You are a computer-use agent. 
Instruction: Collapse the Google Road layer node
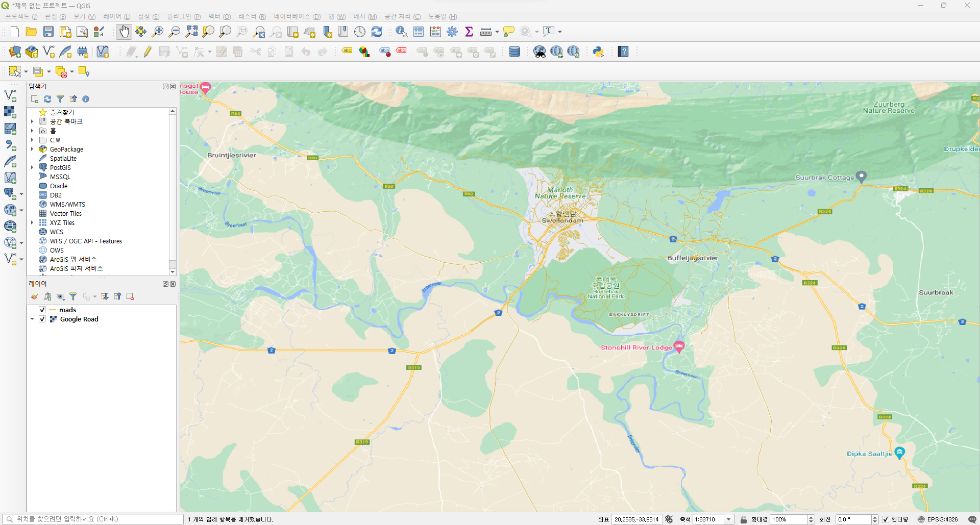32,319
